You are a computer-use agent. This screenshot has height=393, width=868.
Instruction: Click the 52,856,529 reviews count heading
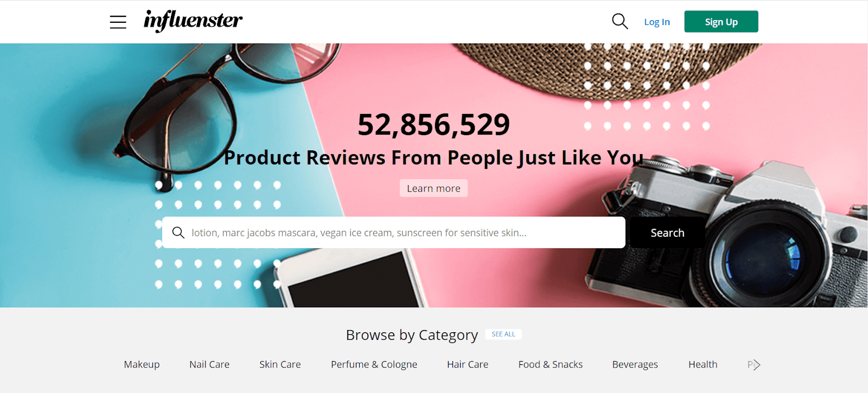coord(434,124)
